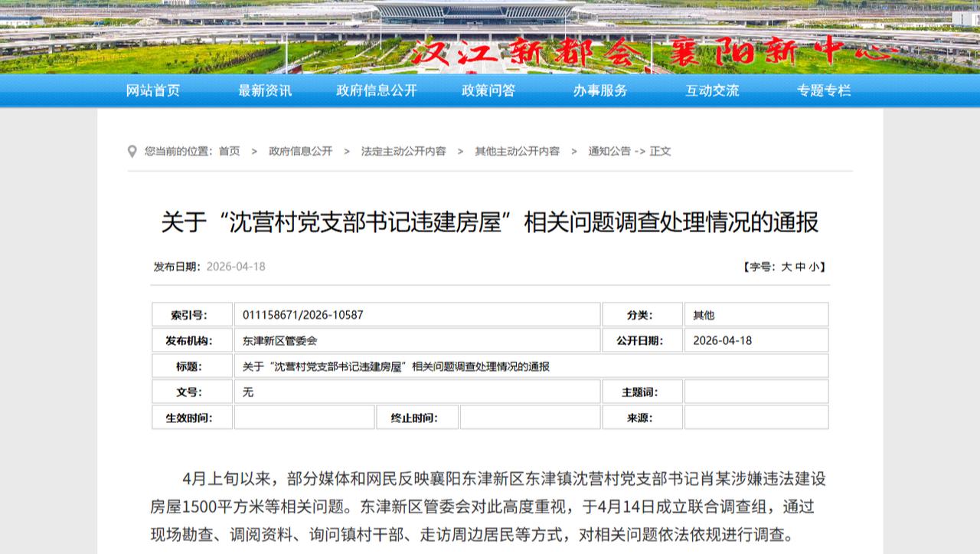Open the 办事服务 navigation menu
Viewport: 980px width, 554px height.
pos(600,90)
